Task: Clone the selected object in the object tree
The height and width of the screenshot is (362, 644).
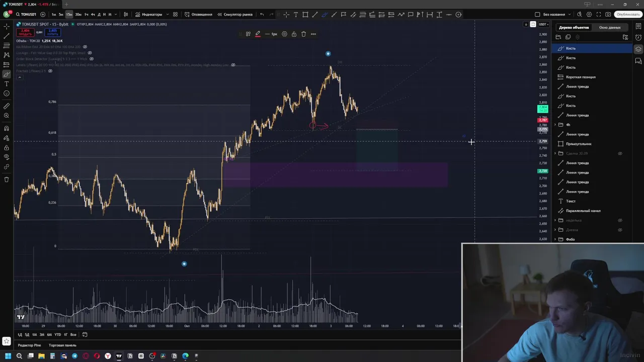Action: [568, 37]
